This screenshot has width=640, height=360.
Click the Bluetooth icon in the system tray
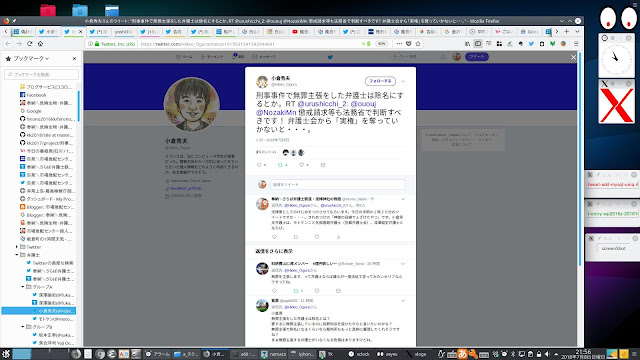[x=513, y=354]
